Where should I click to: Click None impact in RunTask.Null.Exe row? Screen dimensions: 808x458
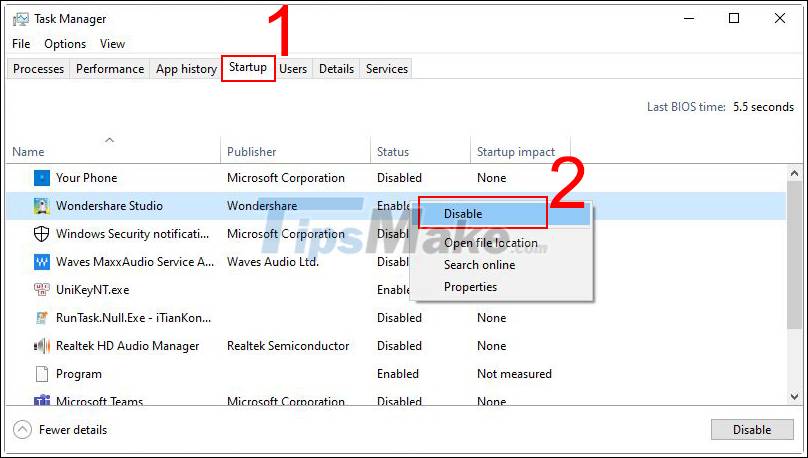pos(492,318)
